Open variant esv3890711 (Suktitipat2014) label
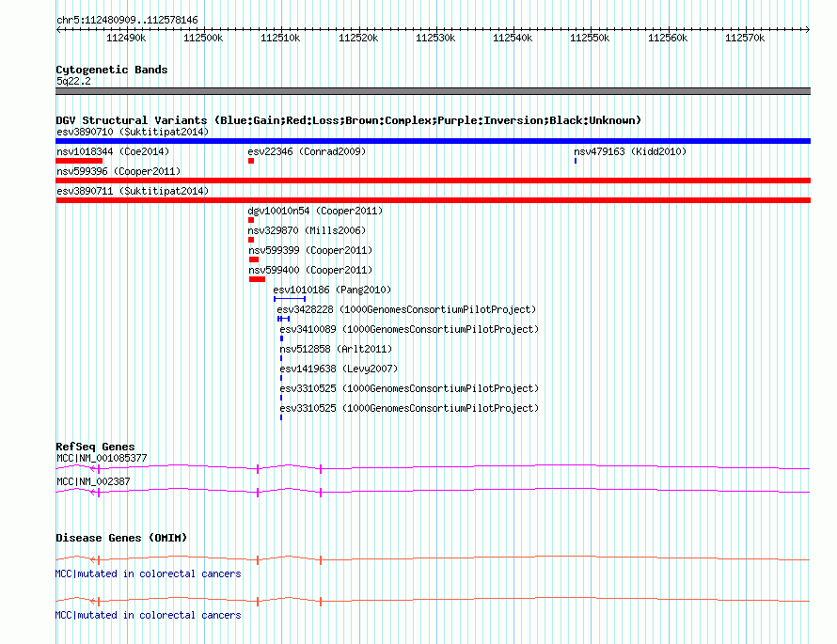The height and width of the screenshot is (644, 837). [x=133, y=191]
